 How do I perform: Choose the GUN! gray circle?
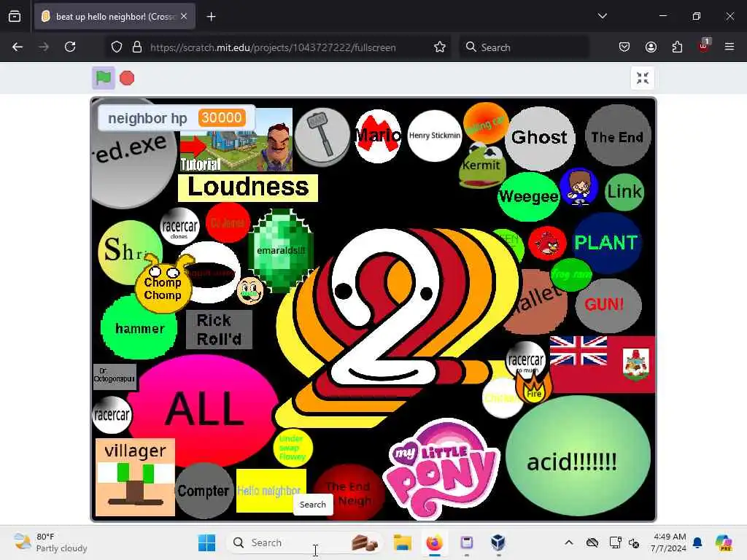coord(608,305)
